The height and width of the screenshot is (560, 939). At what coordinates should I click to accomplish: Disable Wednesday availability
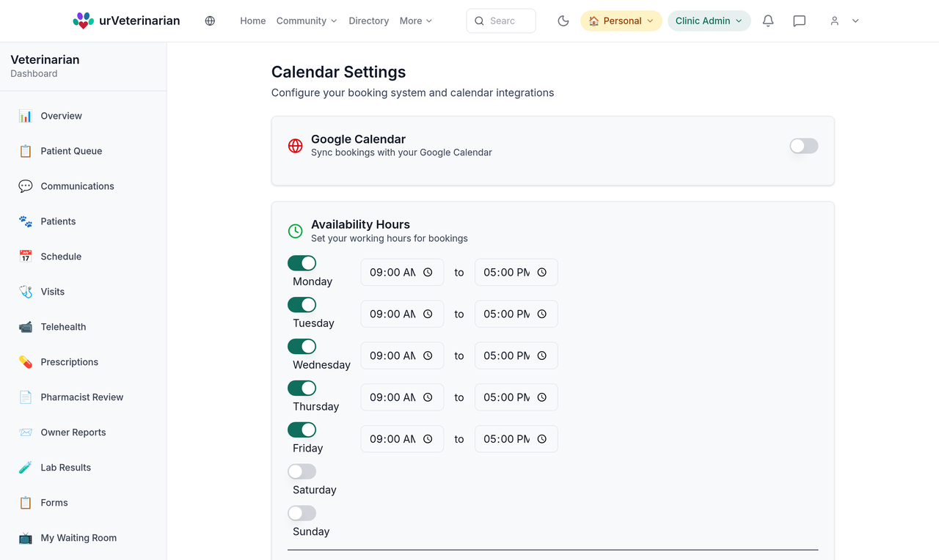point(302,347)
